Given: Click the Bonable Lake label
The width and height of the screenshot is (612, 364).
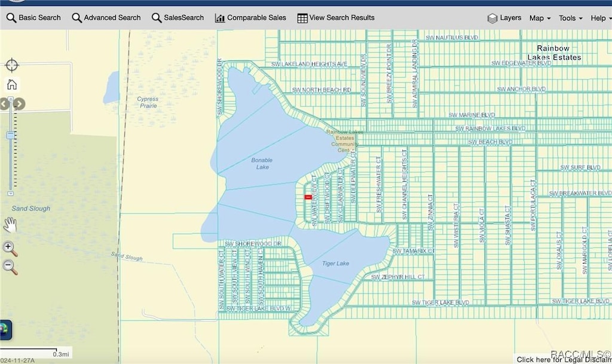Looking at the screenshot, I should pyautogui.click(x=262, y=163).
